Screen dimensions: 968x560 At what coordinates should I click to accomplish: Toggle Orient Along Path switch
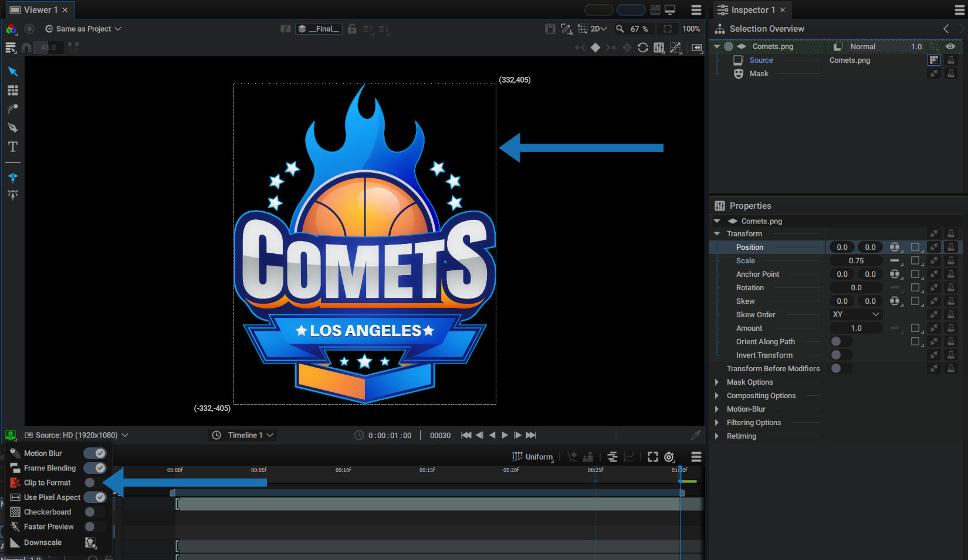(x=841, y=341)
